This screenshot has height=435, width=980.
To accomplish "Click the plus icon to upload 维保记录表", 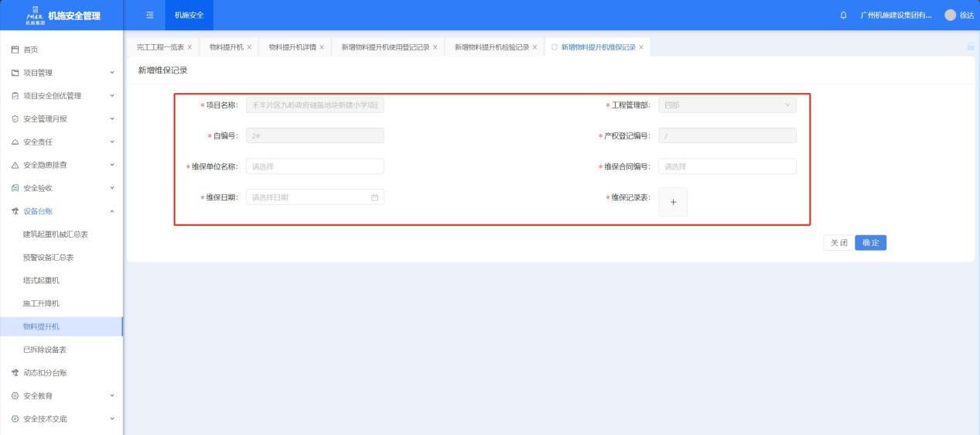I will point(672,202).
